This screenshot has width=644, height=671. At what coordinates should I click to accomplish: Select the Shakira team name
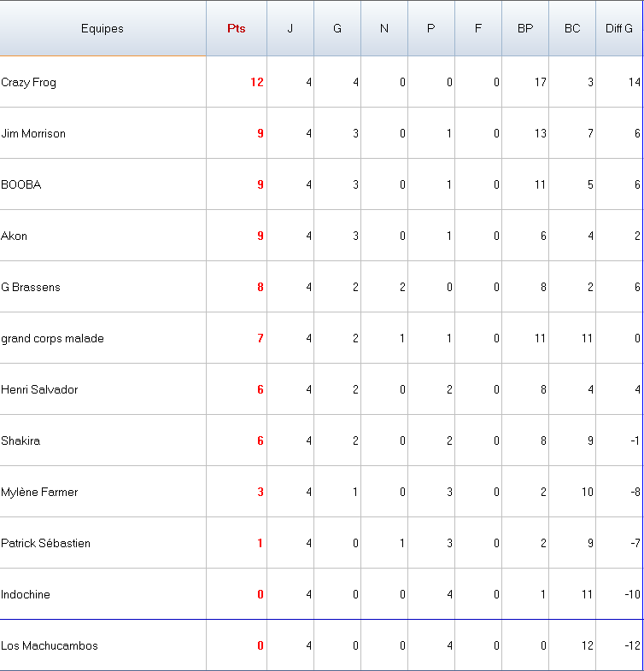point(20,441)
